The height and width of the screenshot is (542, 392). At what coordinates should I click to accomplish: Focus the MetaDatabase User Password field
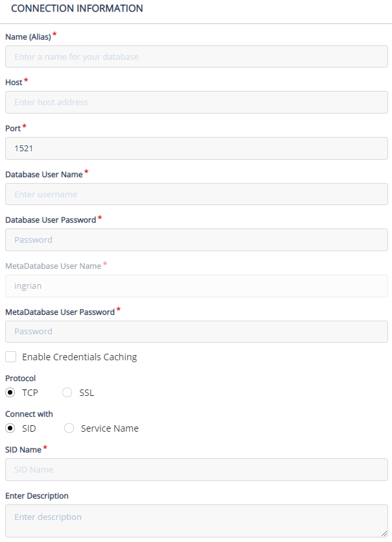(x=196, y=332)
